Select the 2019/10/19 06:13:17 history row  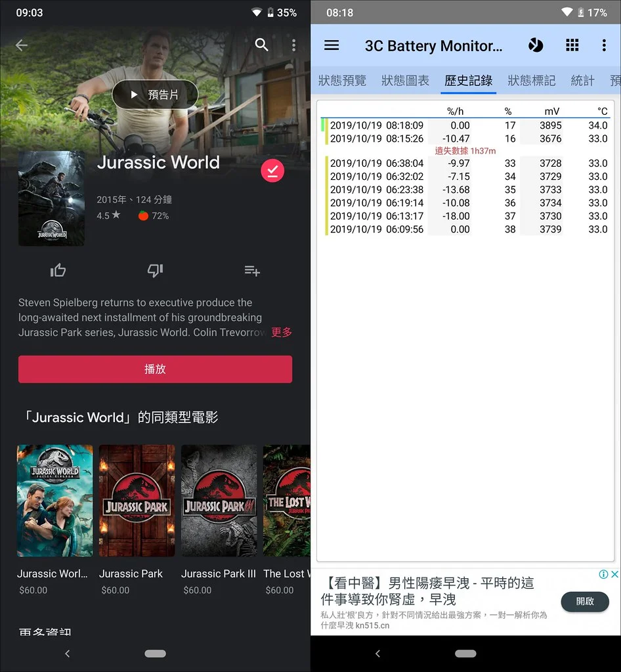(x=465, y=217)
